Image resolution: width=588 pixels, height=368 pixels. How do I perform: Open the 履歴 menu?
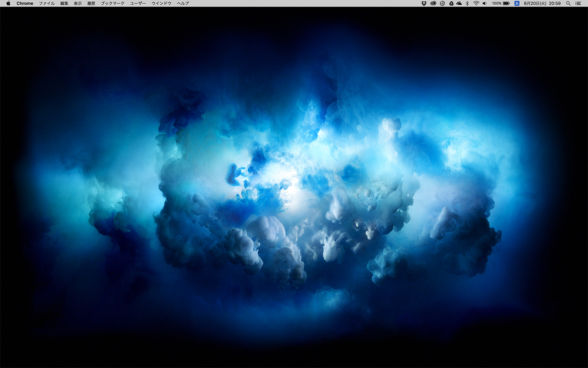click(91, 3)
